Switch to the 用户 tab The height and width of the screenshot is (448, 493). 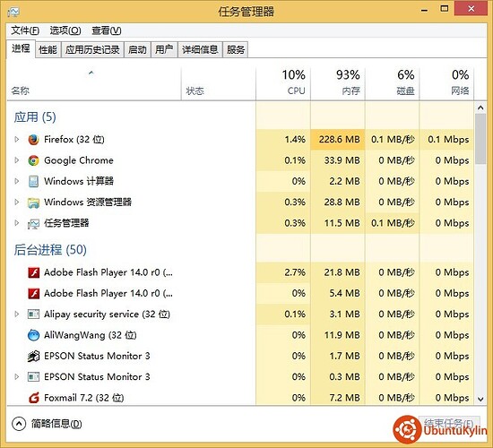click(164, 49)
